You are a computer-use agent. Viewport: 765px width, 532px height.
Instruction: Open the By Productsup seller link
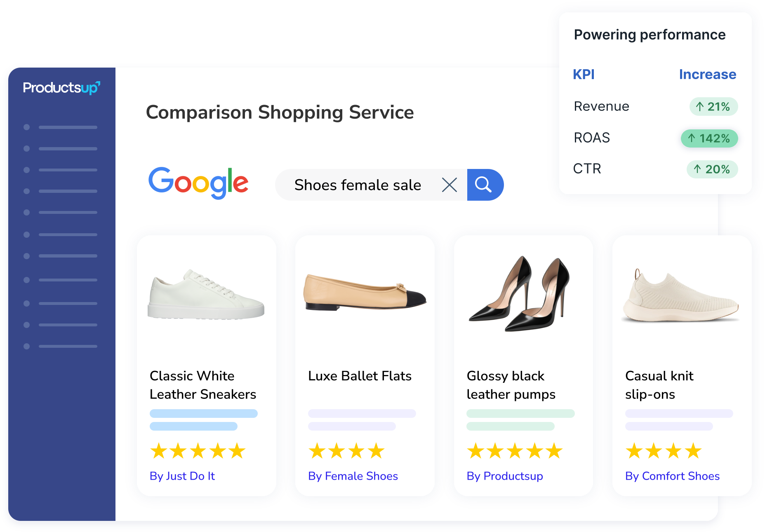click(x=505, y=476)
